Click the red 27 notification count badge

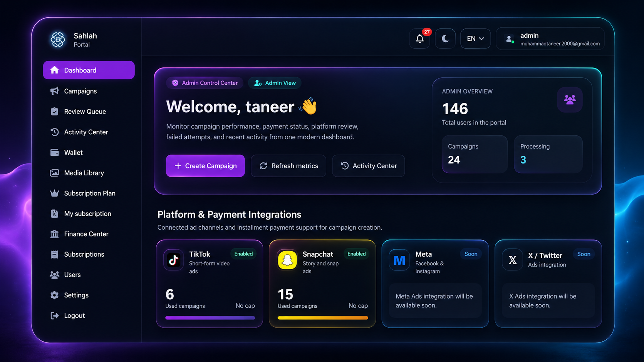[x=427, y=32]
